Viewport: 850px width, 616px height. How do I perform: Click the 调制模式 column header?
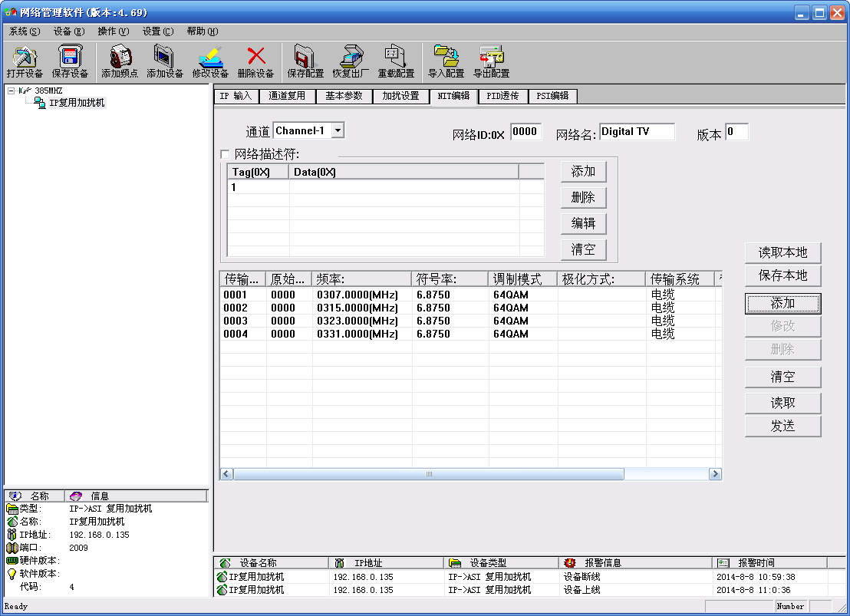click(522, 279)
